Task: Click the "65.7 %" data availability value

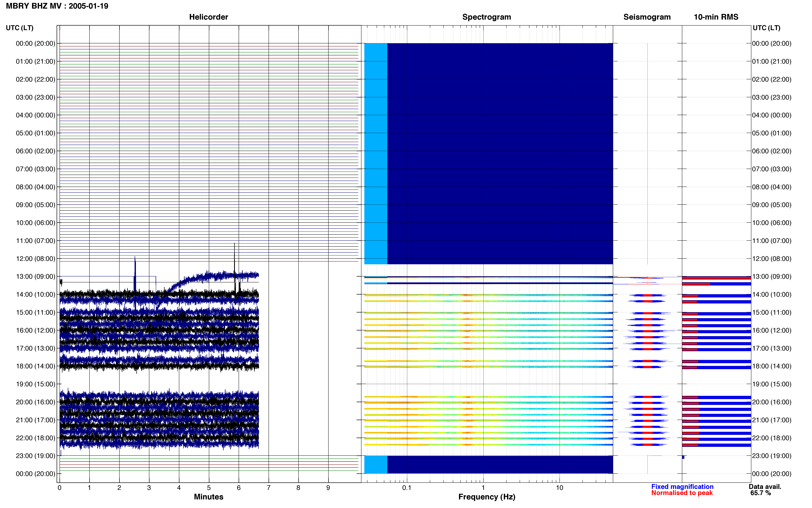Action: click(761, 493)
